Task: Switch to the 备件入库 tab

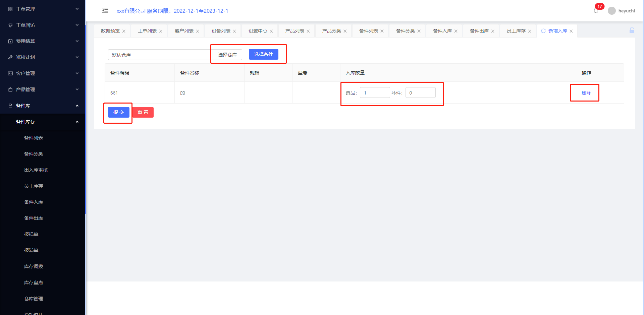Action: point(442,31)
